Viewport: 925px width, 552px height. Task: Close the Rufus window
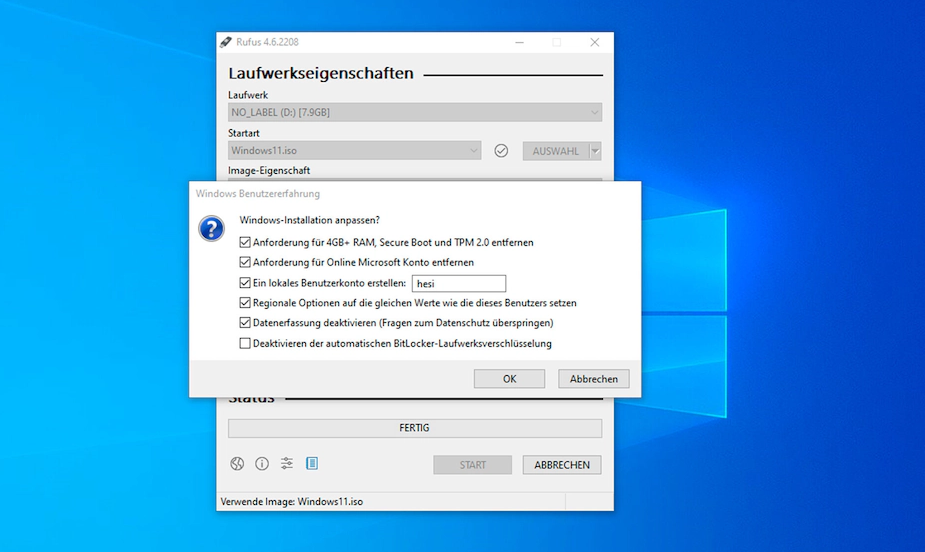(595, 42)
